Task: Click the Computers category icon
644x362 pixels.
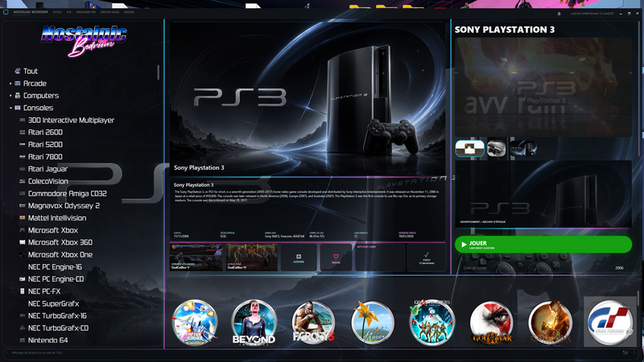Action: (x=17, y=96)
